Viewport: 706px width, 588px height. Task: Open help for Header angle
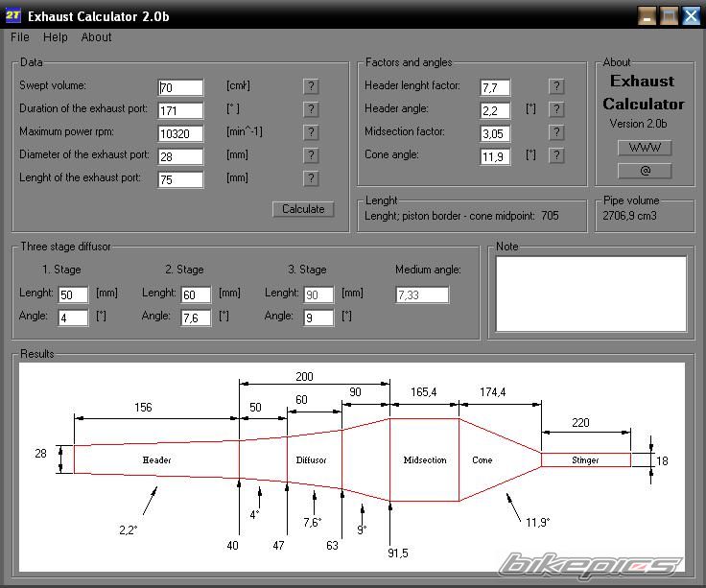coord(556,109)
